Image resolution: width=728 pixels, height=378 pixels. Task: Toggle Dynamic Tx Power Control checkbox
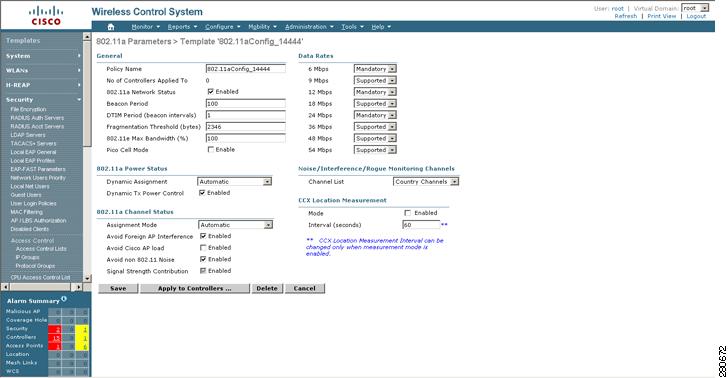[202, 192]
